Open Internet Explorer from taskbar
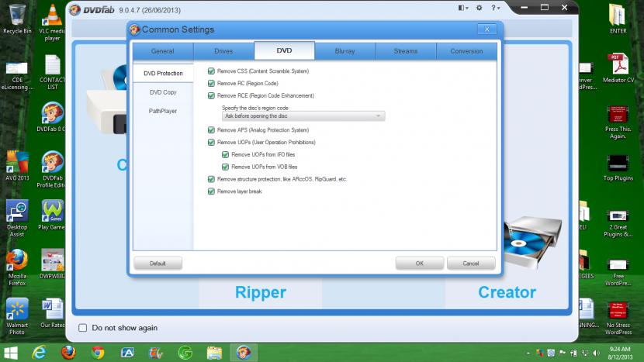This screenshot has height=362, width=644. [40, 353]
